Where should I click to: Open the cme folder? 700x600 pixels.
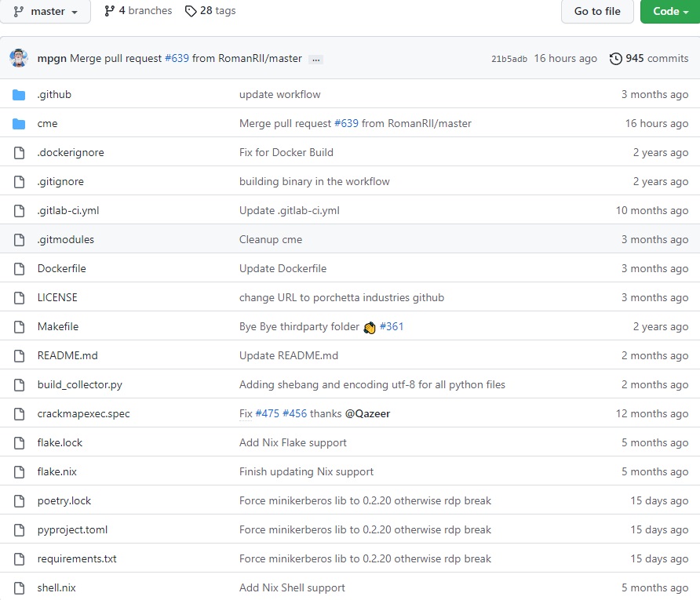tap(47, 124)
